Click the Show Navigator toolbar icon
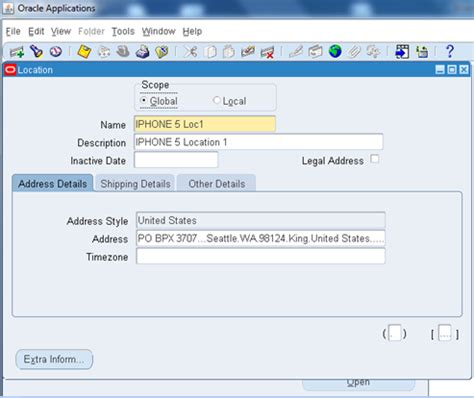 coord(56,52)
